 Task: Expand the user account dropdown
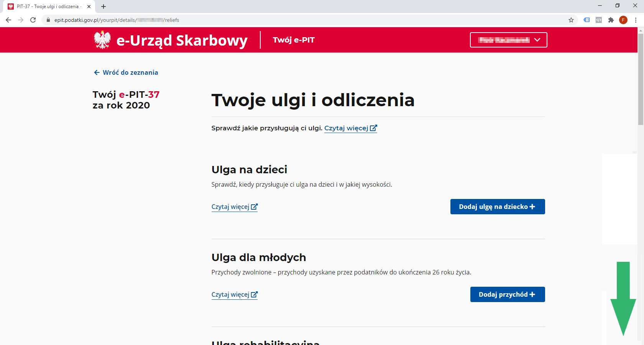click(508, 40)
